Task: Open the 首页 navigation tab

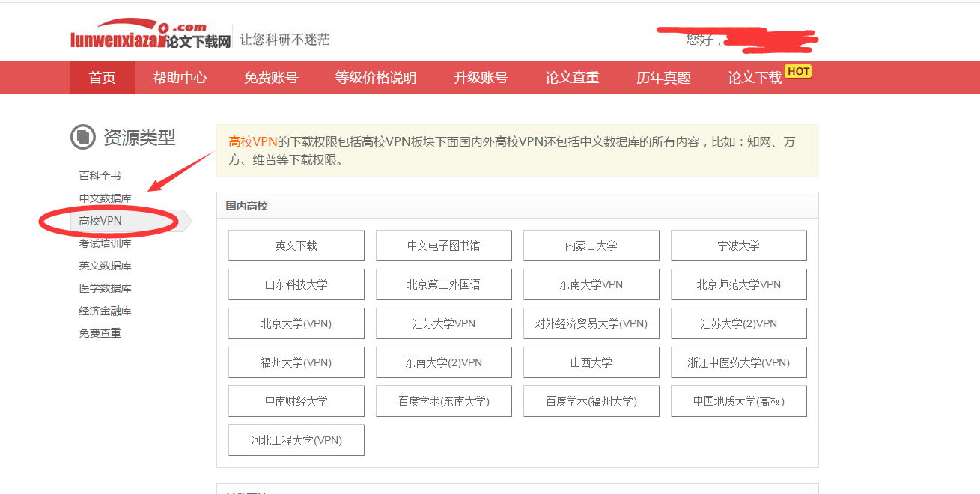Action: 103,78
